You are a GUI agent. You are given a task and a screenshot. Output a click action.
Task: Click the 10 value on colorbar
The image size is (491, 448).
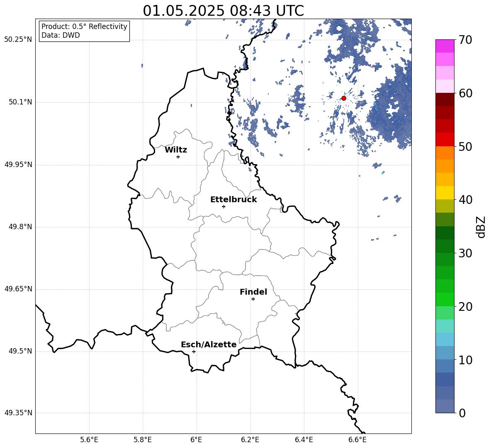(x=465, y=360)
